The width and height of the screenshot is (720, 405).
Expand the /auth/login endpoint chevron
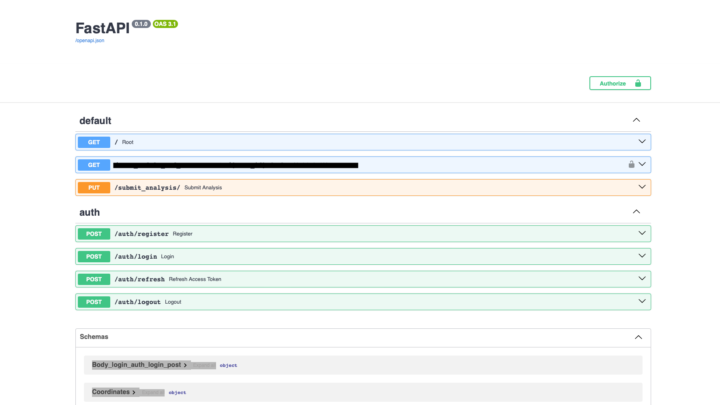[x=642, y=256]
